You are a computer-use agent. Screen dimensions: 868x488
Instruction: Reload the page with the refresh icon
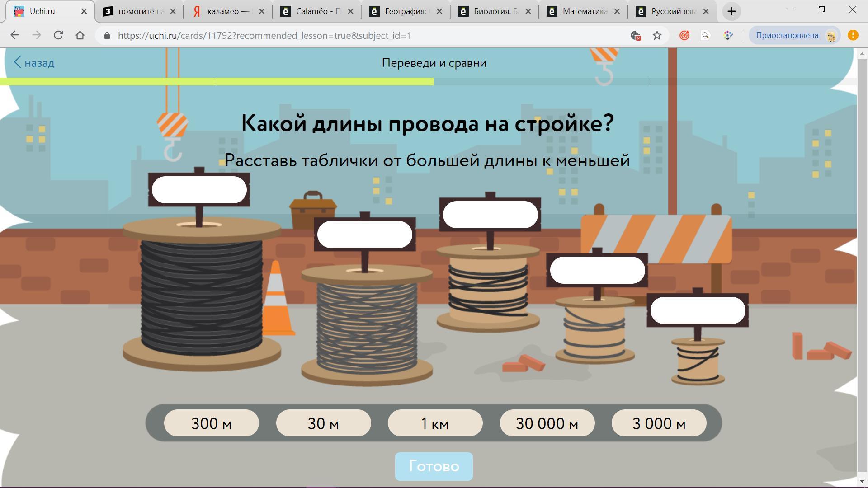(58, 35)
